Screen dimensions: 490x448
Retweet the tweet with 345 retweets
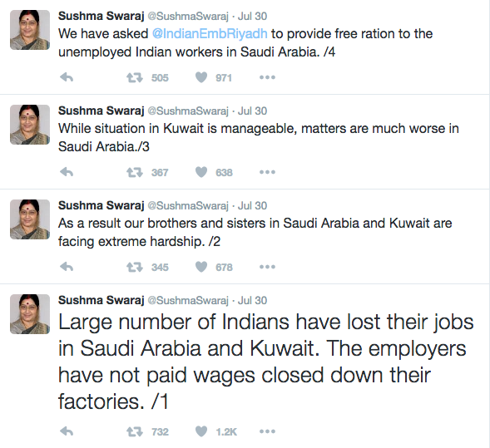(x=135, y=268)
